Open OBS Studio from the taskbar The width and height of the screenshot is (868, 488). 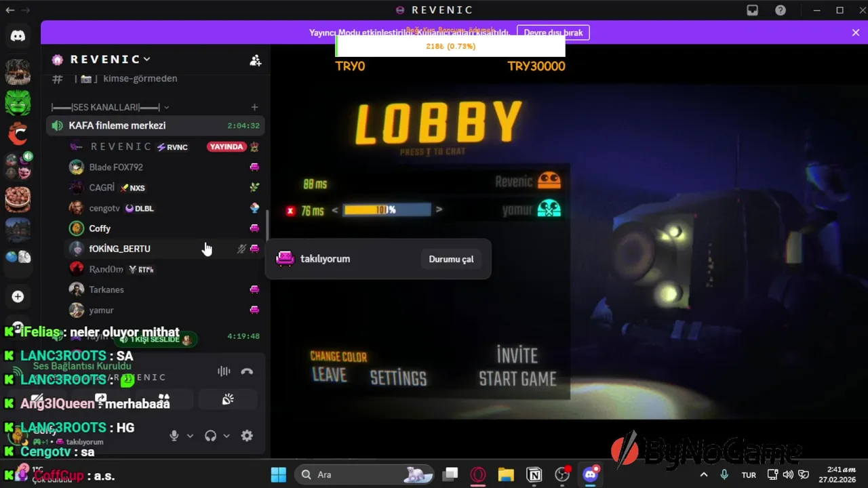pos(562,474)
